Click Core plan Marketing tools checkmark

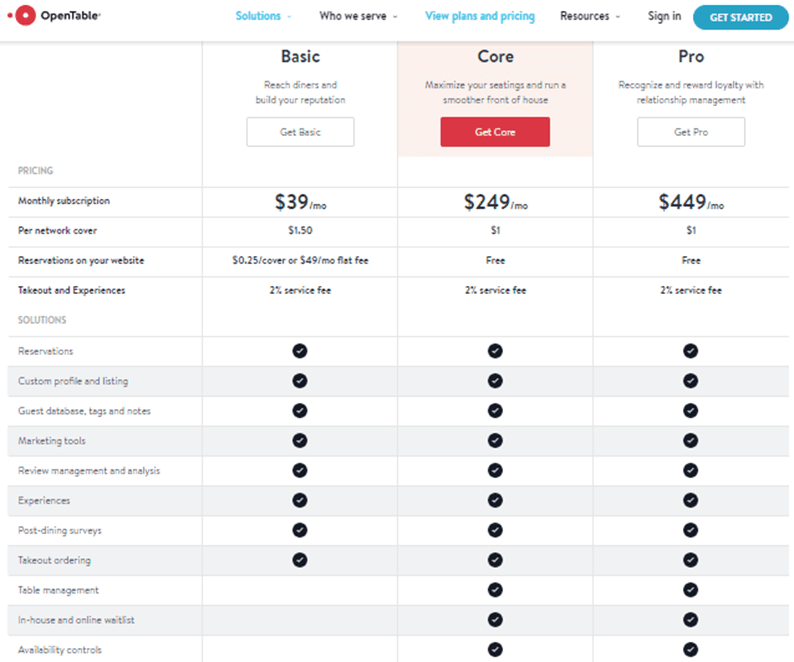[495, 441]
